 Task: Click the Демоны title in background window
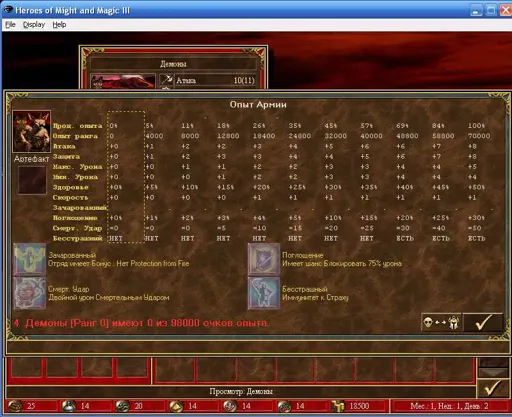coord(173,64)
